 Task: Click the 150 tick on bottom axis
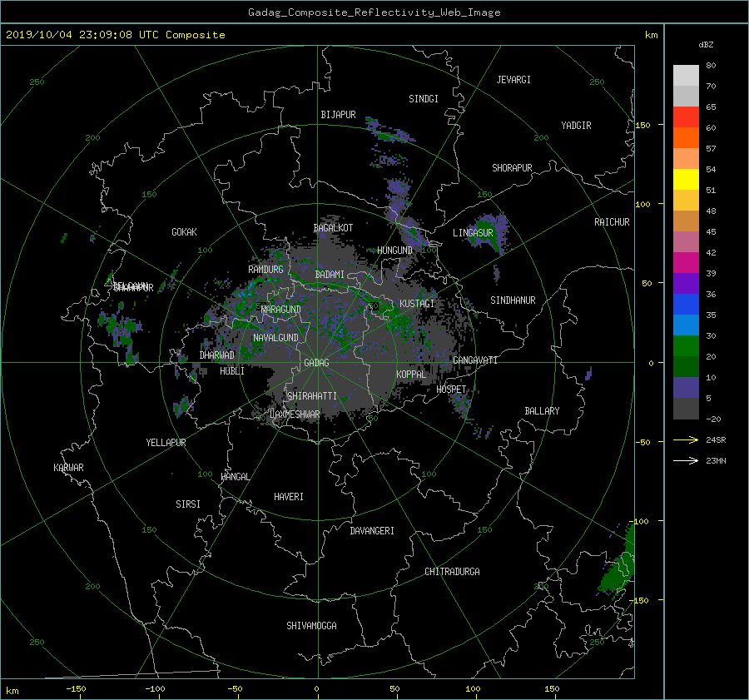click(x=552, y=688)
